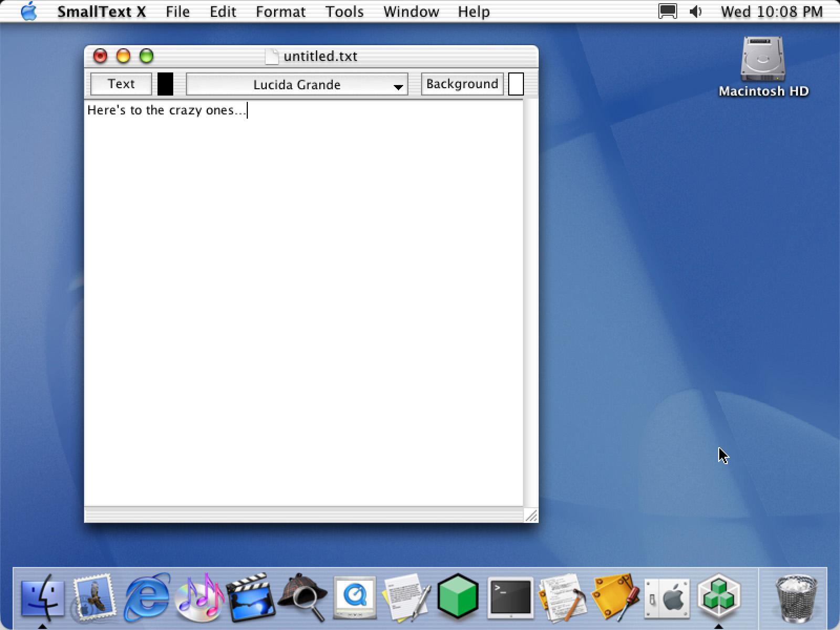This screenshot has width=840, height=630.
Task: Open Interface Builder icon in Dock
Action: (615, 597)
